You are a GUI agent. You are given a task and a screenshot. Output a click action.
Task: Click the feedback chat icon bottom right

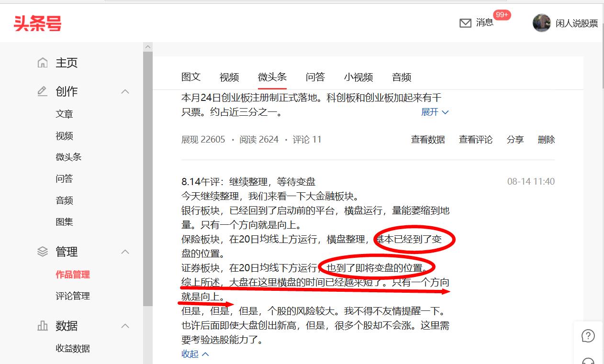pyautogui.click(x=588, y=361)
